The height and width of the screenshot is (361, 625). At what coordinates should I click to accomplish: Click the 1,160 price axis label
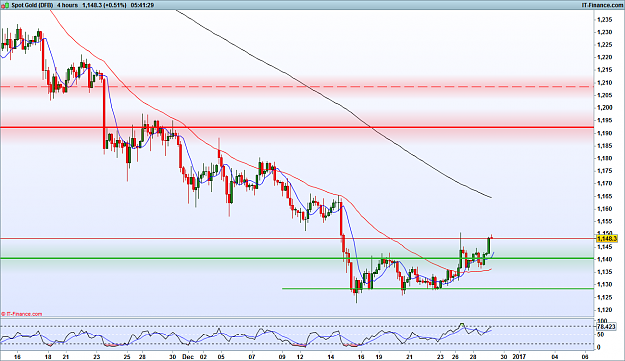coord(605,209)
